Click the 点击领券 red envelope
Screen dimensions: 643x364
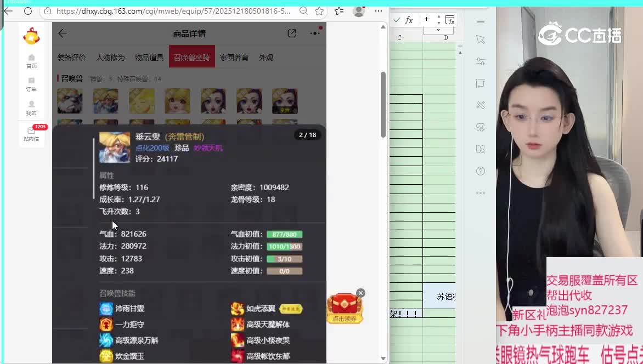click(x=345, y=309)
